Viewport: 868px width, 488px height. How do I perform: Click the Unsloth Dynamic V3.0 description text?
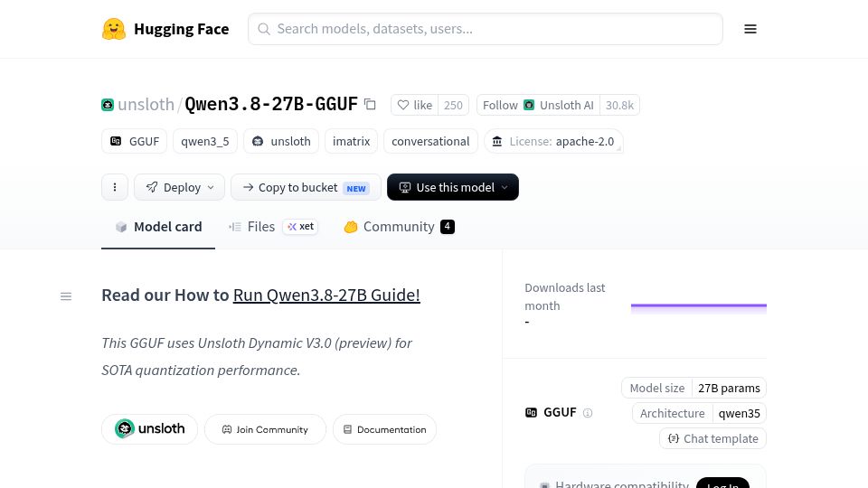coord(257,356)
